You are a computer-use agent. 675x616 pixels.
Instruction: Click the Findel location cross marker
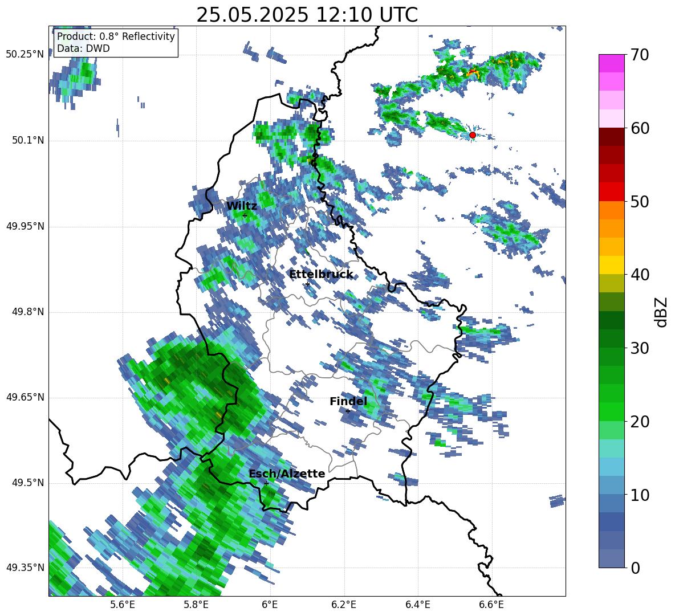348,411
